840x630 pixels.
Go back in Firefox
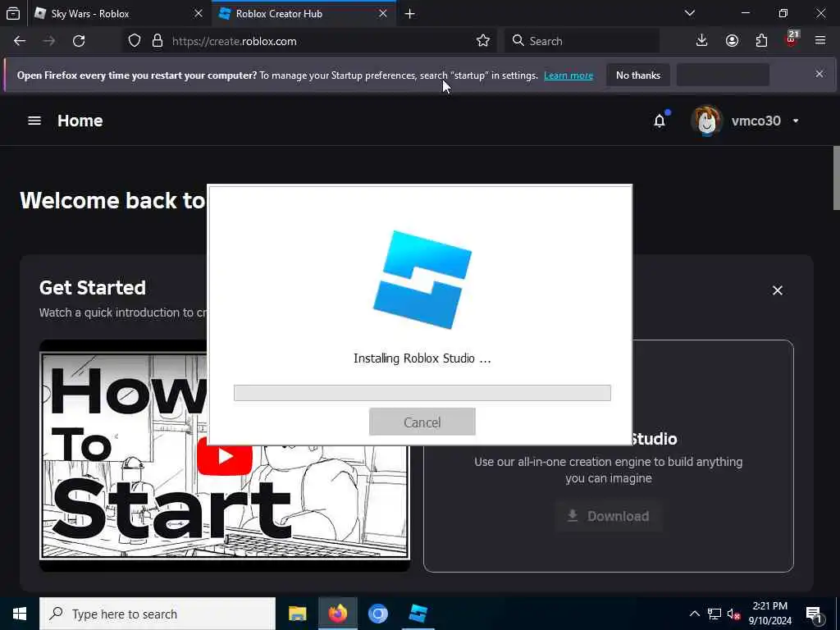click(20, 41)
